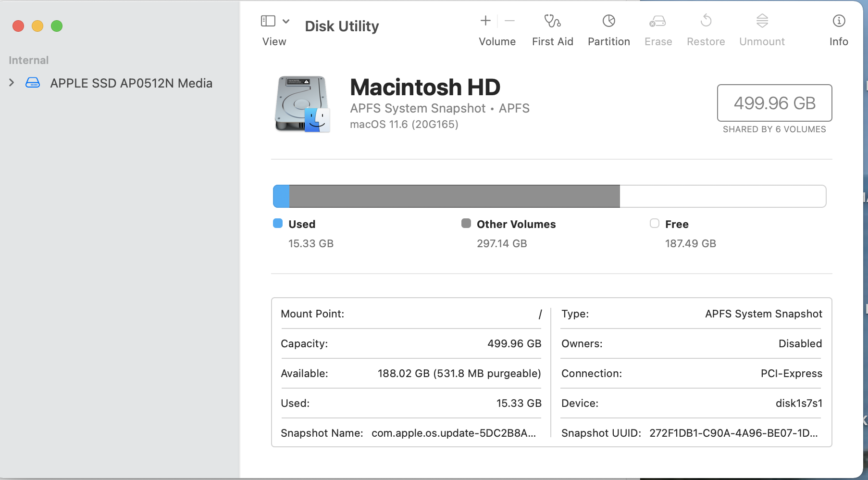Open the View dropdown chevron
The image size is (868, 480).
coord(286,21)
